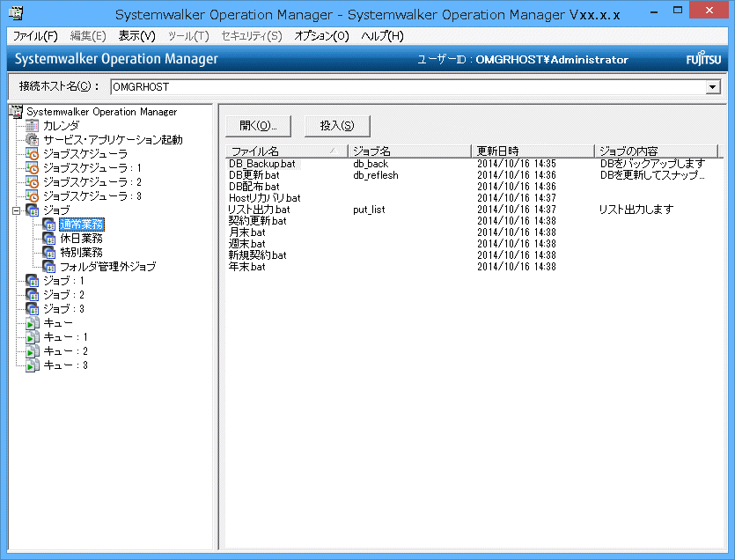Click job name put_list

click(x=370, y=210)
